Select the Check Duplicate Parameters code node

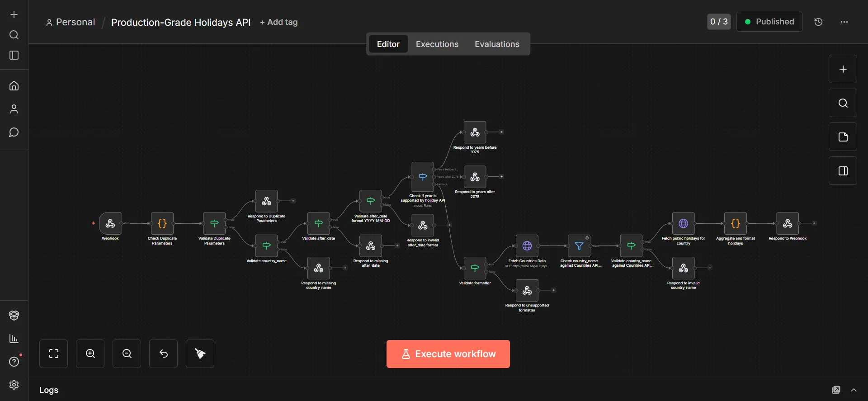162,223
